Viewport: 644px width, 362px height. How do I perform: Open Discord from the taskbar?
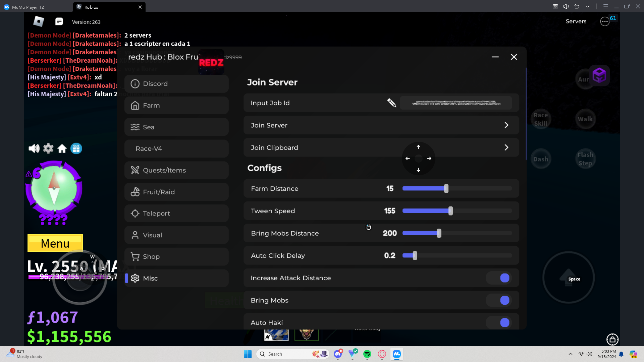(338, 354)
